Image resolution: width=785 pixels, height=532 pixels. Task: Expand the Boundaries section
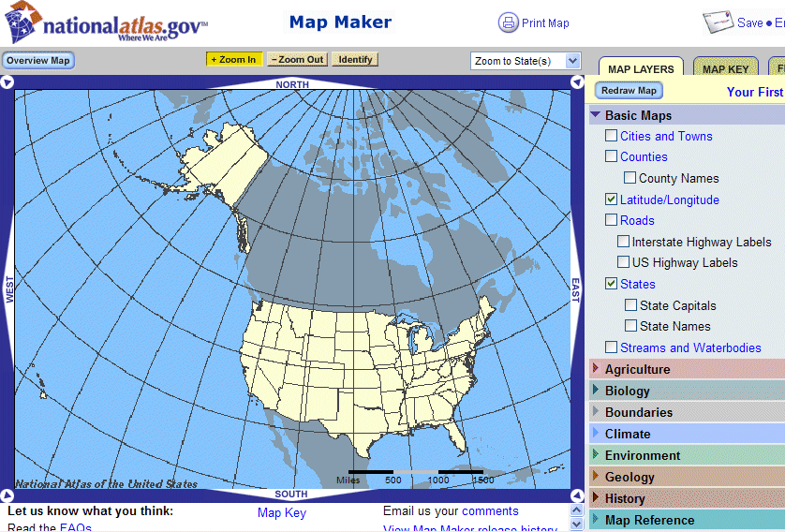[595, 411]
